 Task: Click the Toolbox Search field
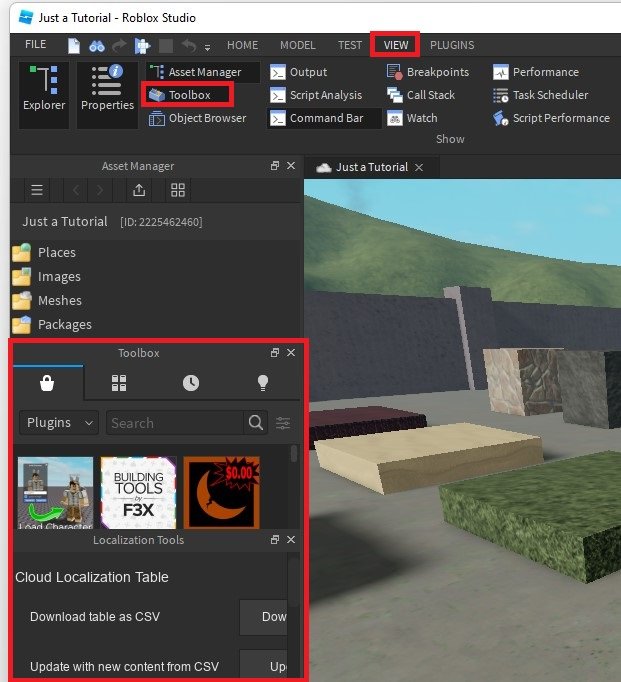[x=175, y=423]
